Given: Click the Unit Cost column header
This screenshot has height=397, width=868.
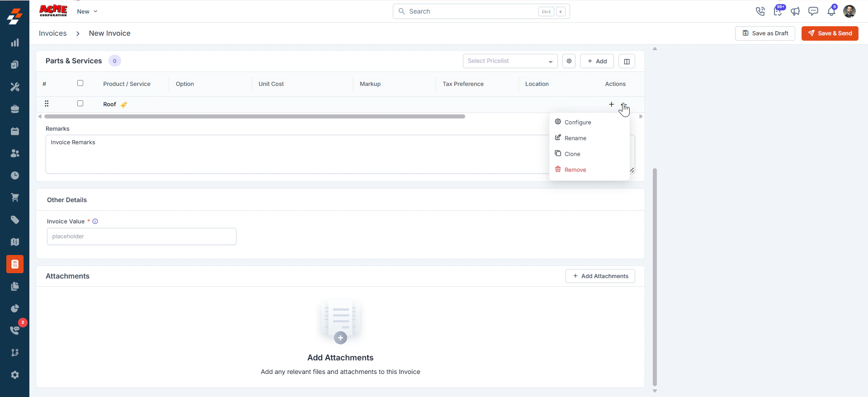Looking at the screenshot, I should tap(271, 84).
